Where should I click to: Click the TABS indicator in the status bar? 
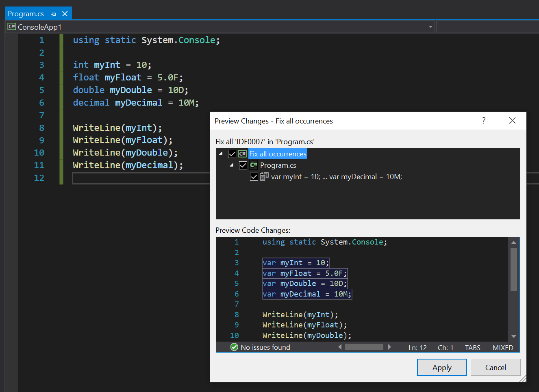[472, 348]
